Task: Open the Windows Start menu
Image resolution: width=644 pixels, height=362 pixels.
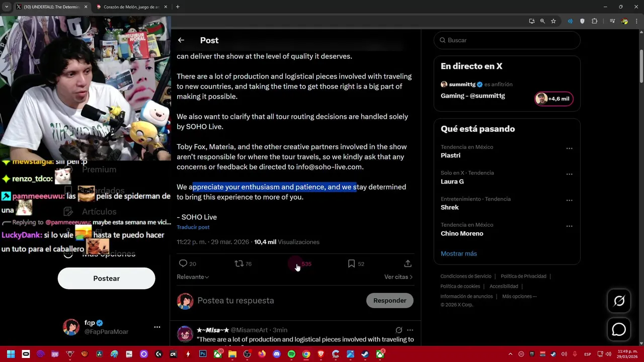Action: pos(11,354)
